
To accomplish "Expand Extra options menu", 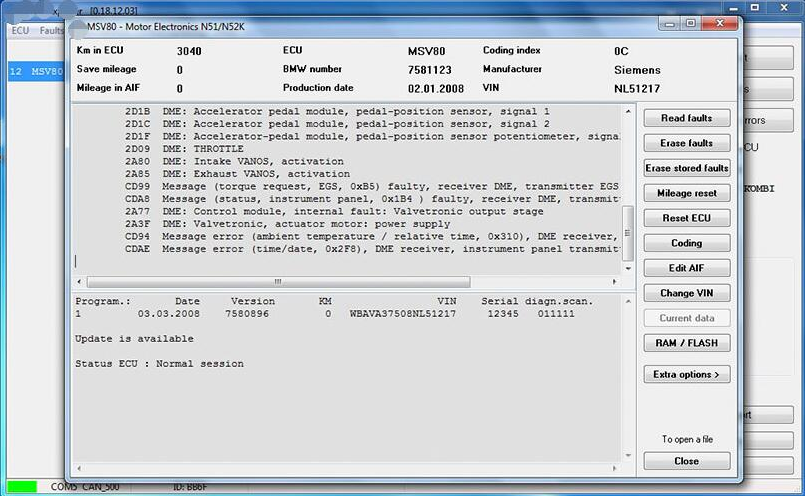I will (x=686, y=374).
